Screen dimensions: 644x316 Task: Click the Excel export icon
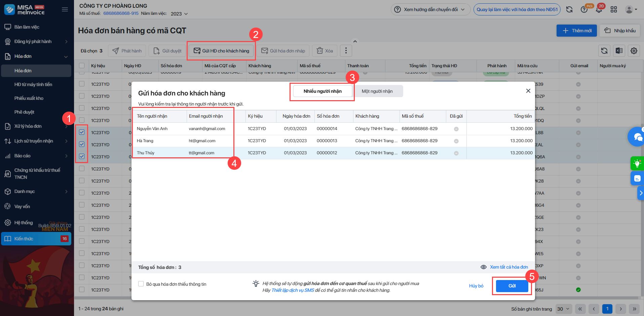(x=619, y=51)
